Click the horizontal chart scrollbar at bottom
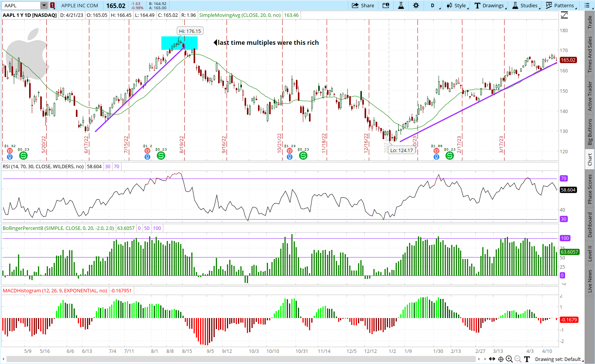Viewport: 595px width, 364px height. [x=242, y=359]
